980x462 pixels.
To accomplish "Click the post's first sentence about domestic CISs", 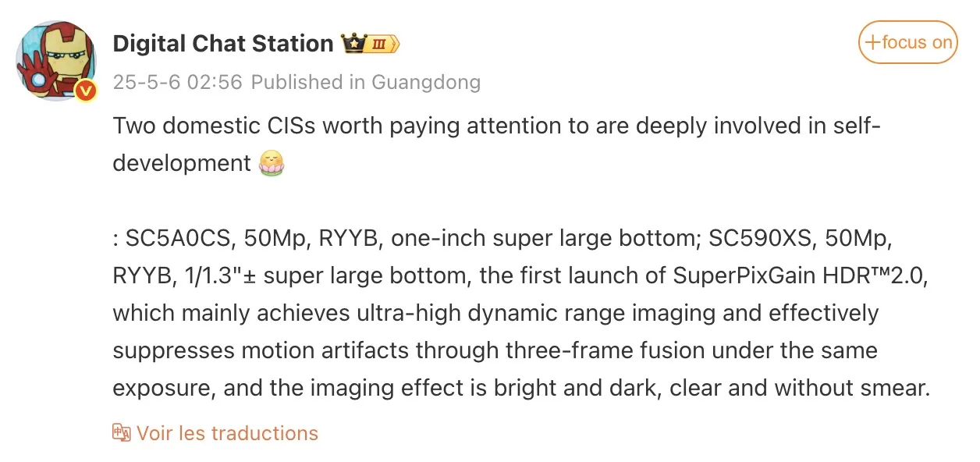I will point(497,144).
